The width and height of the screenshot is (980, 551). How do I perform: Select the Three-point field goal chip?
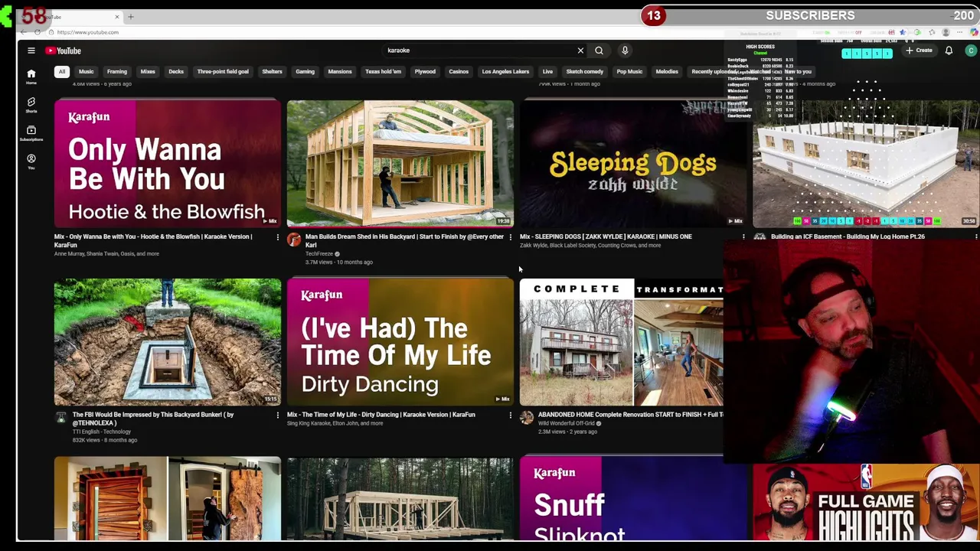pyautogui.click(x=223, y=71)
